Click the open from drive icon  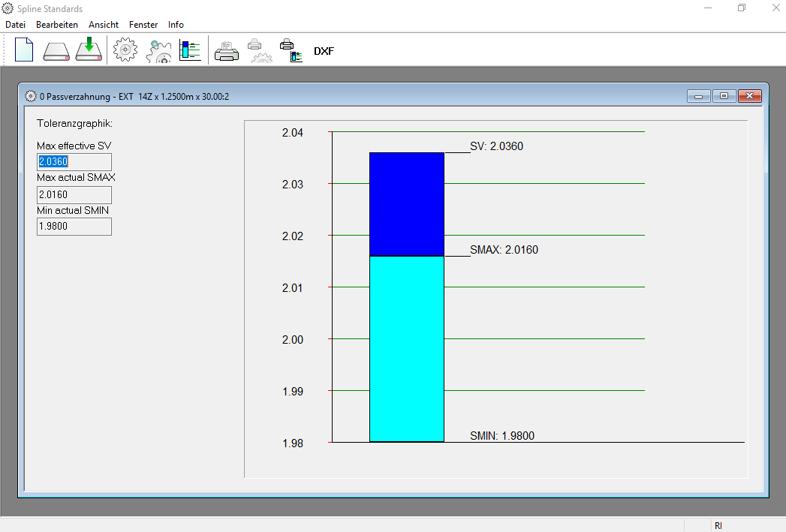pos(56,50)
